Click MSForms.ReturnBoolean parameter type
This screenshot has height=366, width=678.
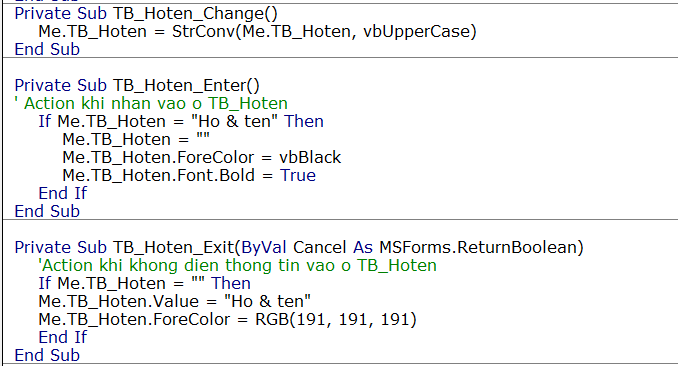479,247
